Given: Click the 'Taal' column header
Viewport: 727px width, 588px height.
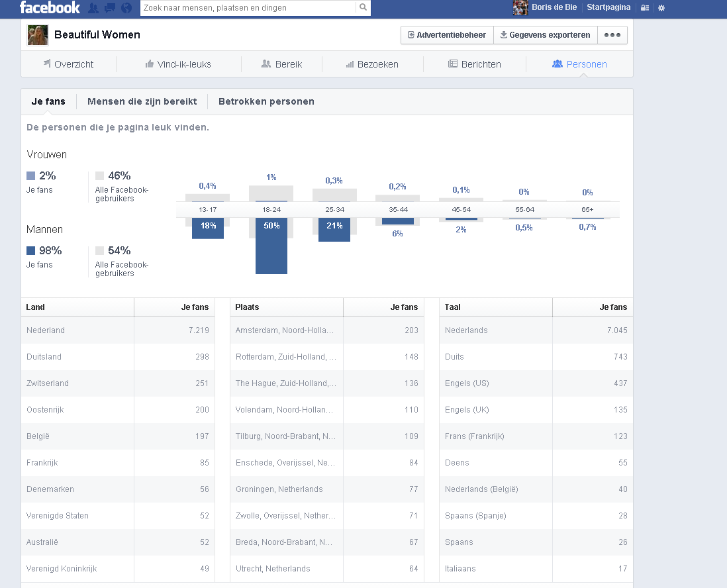Looking at the screenshot, I should click(496, 307).
